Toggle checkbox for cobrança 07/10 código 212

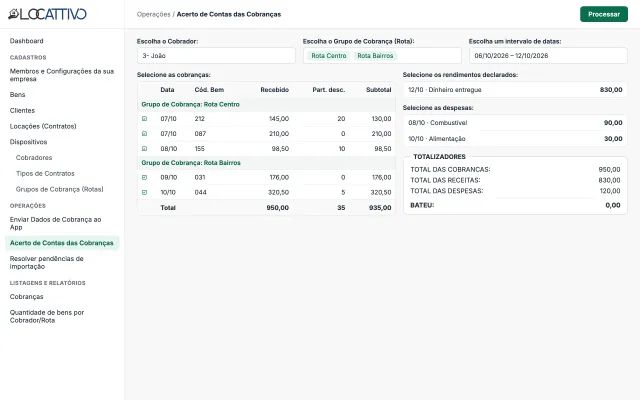point(144,119)
